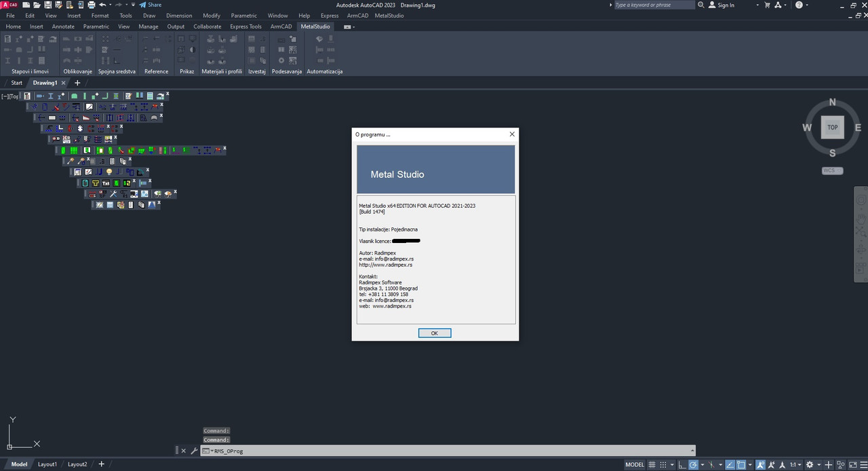Toggle snap mode dotted grid icon

pos(663,464)
